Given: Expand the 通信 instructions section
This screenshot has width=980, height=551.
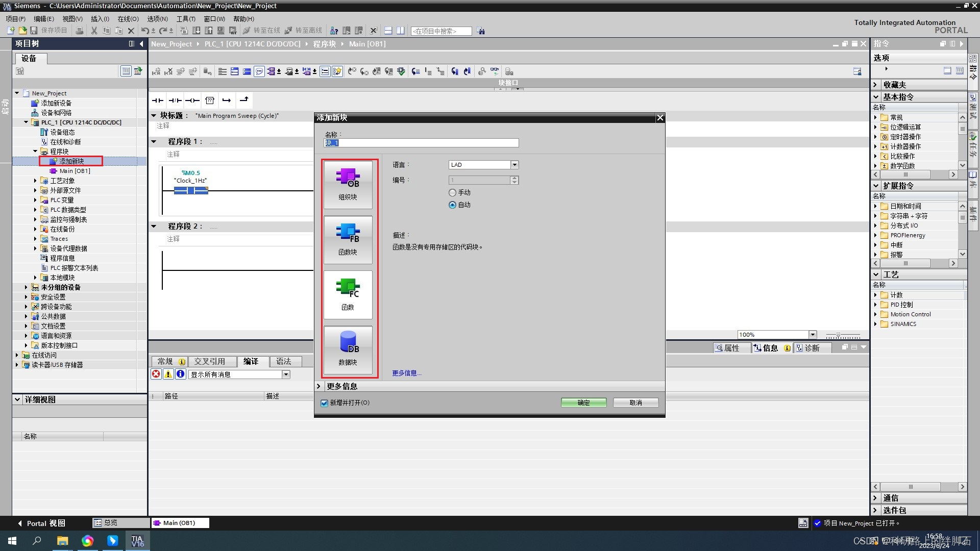Looking at the screenshot, I should [x=875, y=498].
